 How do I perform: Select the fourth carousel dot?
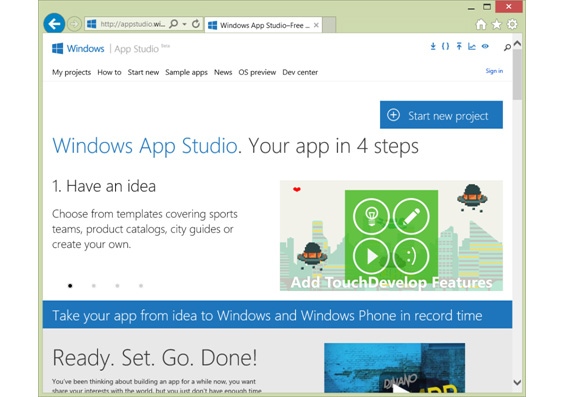pos(141,286)
